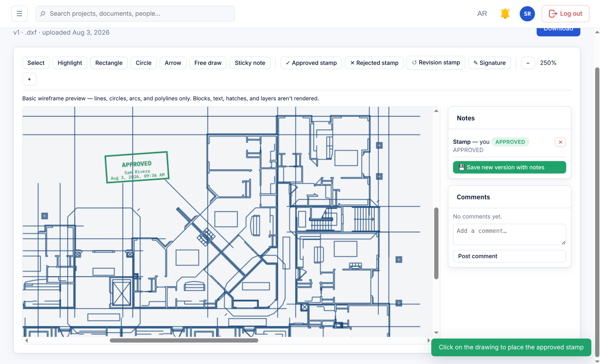Click the APPROVED stamp on the drawing
This screenshot has width=600, height=364.
137,167
